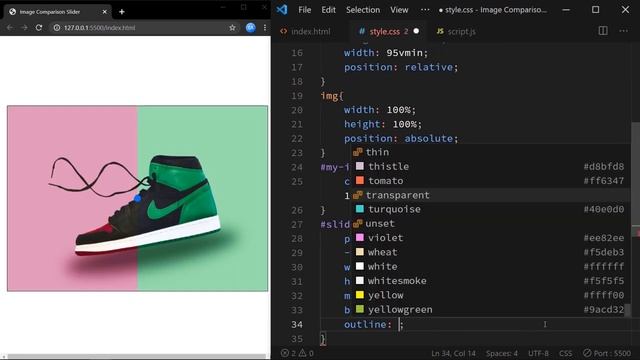Click the browser forward arrow
Viewport: 640px width, 360px height.
point(24,27)
